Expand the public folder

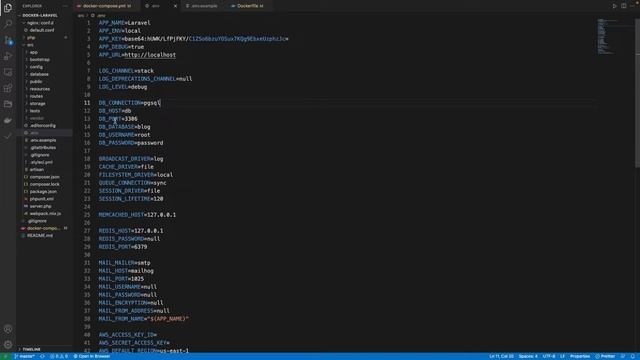36,82
